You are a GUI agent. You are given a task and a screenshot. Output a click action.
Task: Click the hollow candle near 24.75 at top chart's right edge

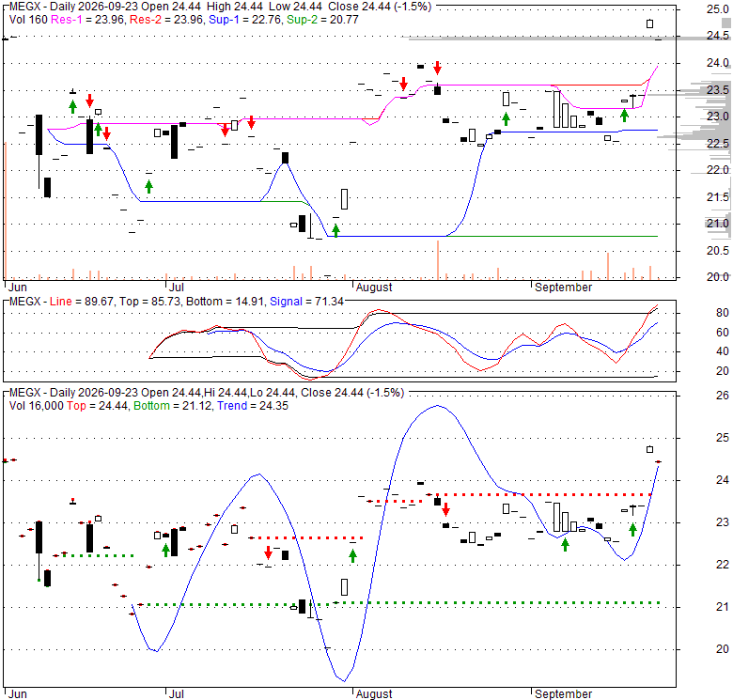[x=649, y=23]
